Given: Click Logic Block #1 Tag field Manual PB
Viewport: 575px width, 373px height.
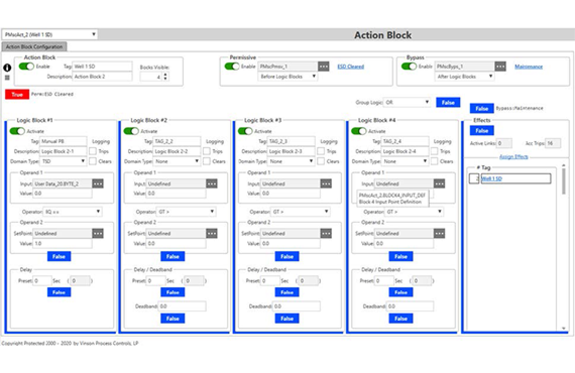Looking at the screenshot, I should point(63,141).
